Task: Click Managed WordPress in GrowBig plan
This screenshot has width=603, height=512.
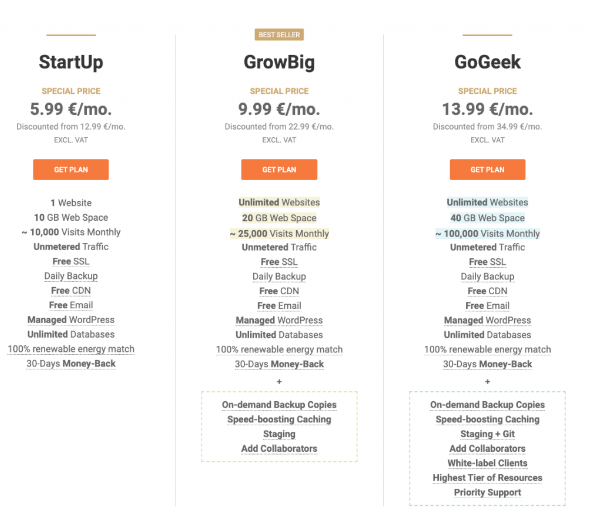Action: [x=279, y=320]
